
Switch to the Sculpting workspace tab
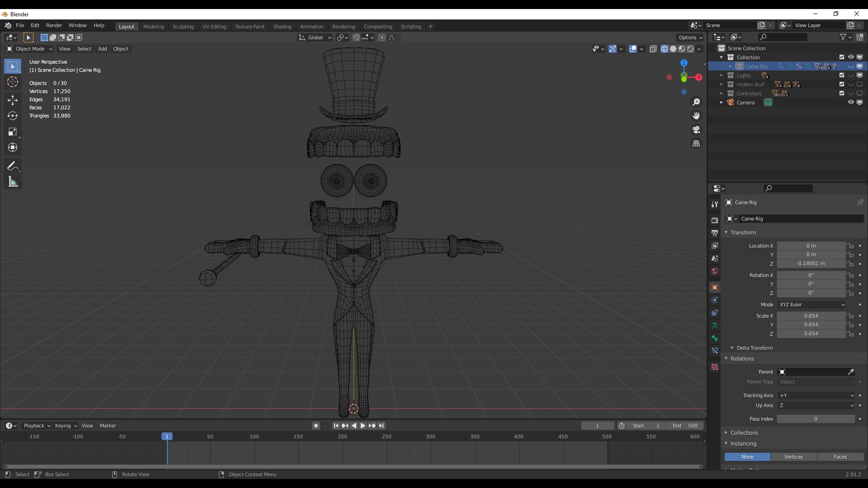(183, 27)
